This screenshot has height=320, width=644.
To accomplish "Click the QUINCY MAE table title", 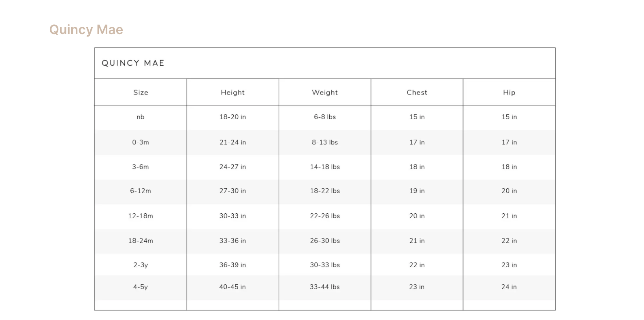I will (133, 63).
